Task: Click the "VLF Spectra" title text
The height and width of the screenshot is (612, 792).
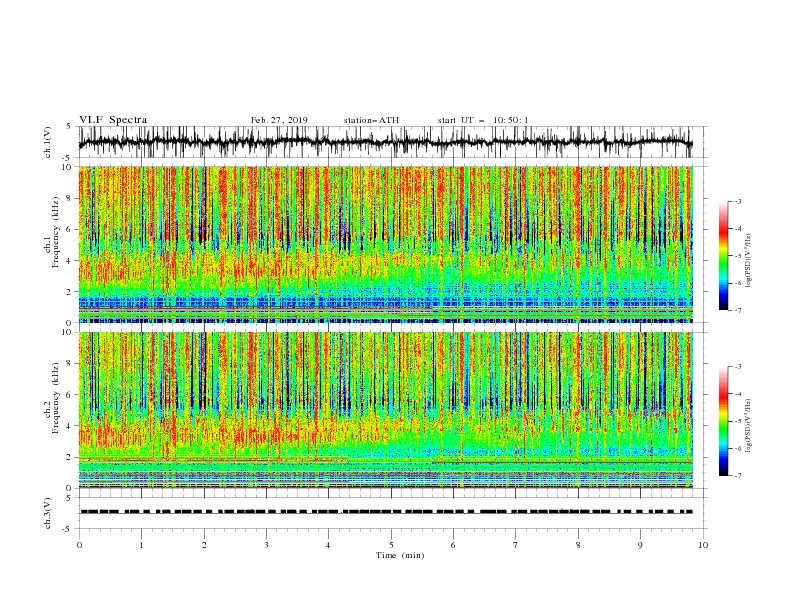Action: click(x=113, y=120)
